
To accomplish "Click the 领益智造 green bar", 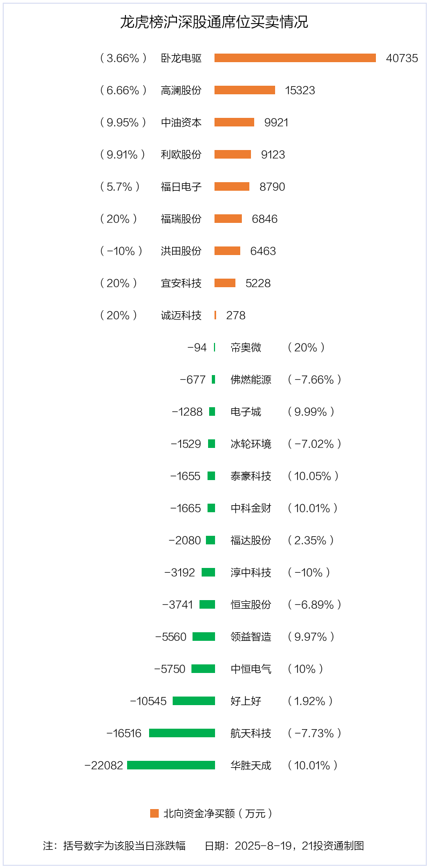I will (204, 637).
